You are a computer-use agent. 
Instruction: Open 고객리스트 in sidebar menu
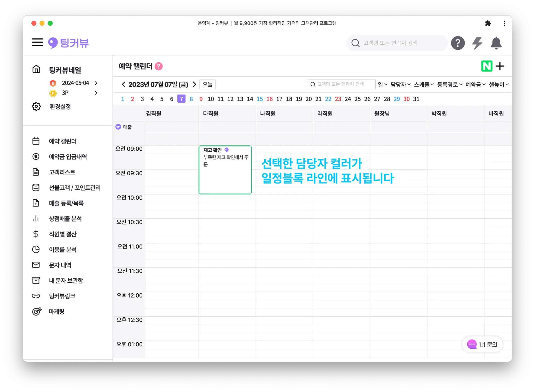point(62,172)
